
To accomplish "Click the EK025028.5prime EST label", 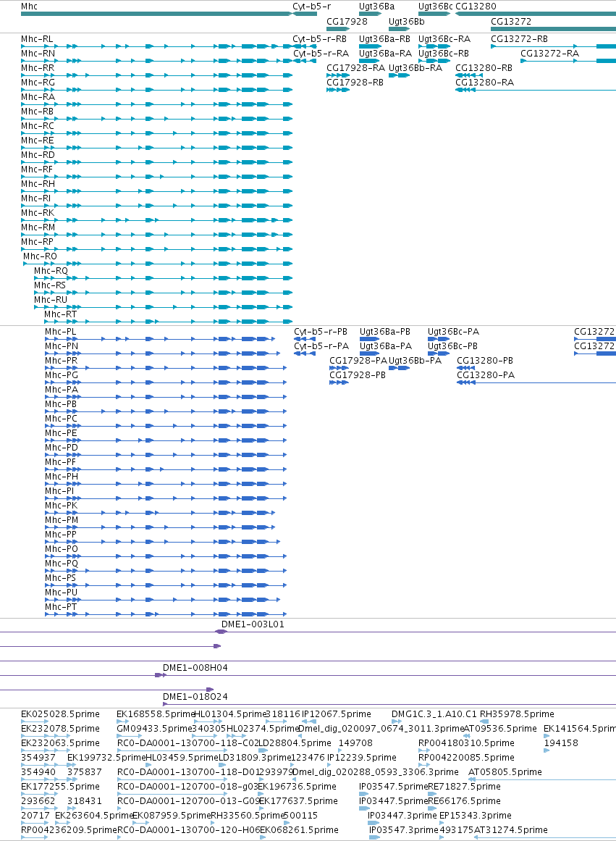I will pyautogui.click(x=60, y=714).
